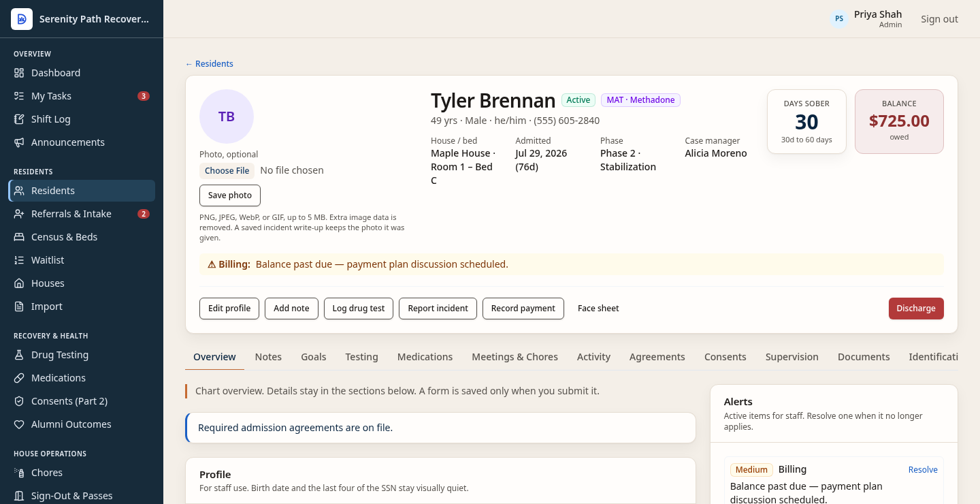Click the Log drug test button
This screenshot has width=980, height=504.
coord(359,309)
